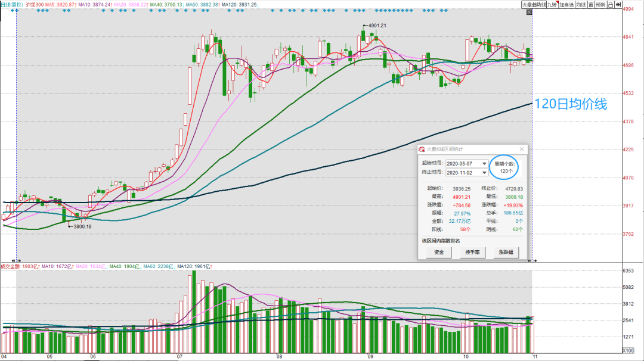Open the 终止时间 date dropdown

coord(484,173)
